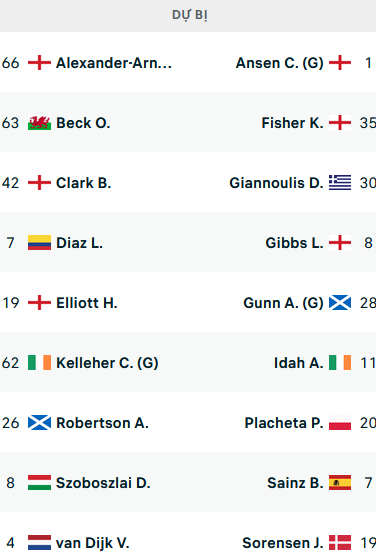Click the Wales flag beside Beck O.
Image resolution: width=376 pixels, height=558 pixels.
click(x=39, y=123)
